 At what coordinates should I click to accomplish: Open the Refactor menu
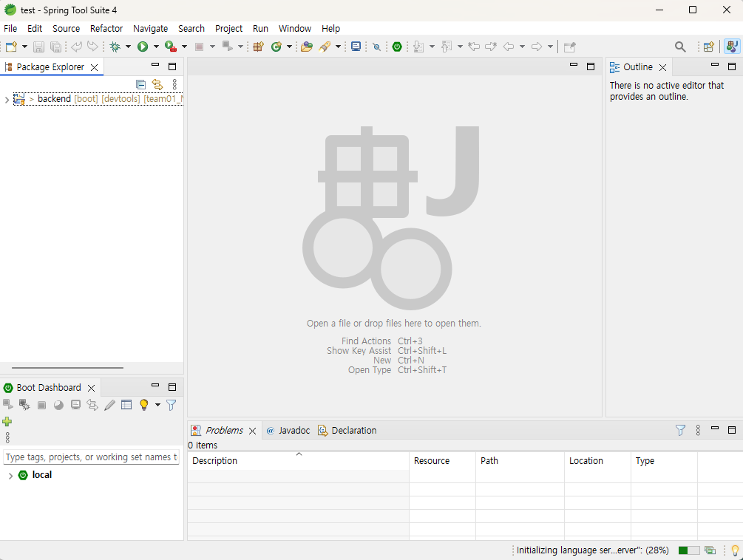pos(106,28)
